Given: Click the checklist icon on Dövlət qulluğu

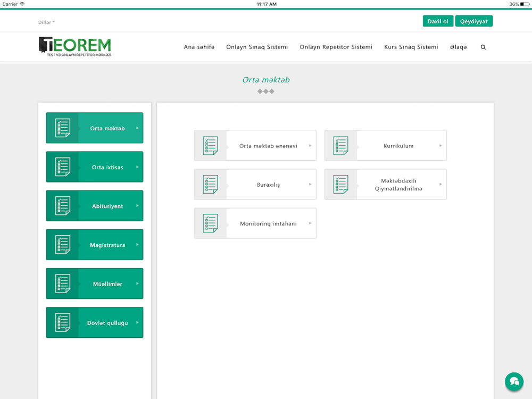Looking at the screenshot, I should pyautogui.click(x=63, y=322).
